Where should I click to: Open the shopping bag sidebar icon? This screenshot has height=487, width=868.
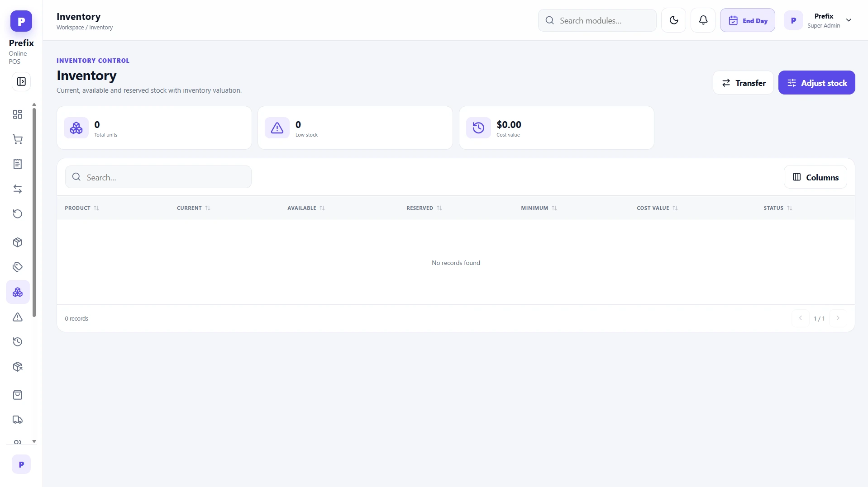pyautogui.click(x=18, y=395)
